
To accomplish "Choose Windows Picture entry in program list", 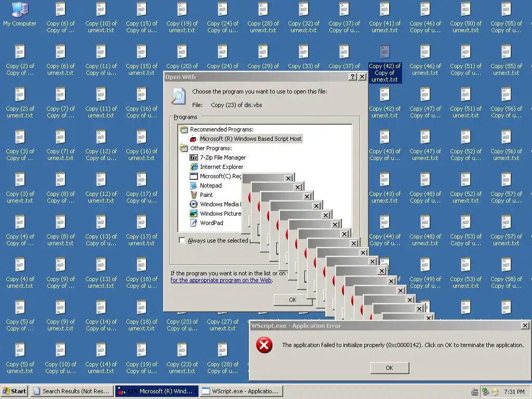I will [x=216, y=214].
